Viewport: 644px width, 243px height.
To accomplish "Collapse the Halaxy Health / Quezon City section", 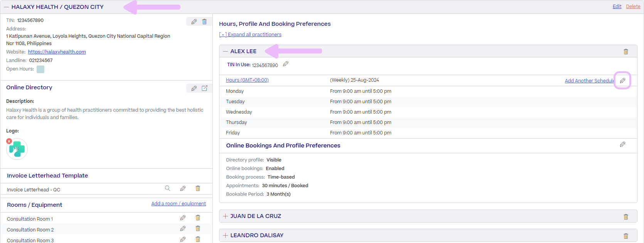I will point(7,7).
